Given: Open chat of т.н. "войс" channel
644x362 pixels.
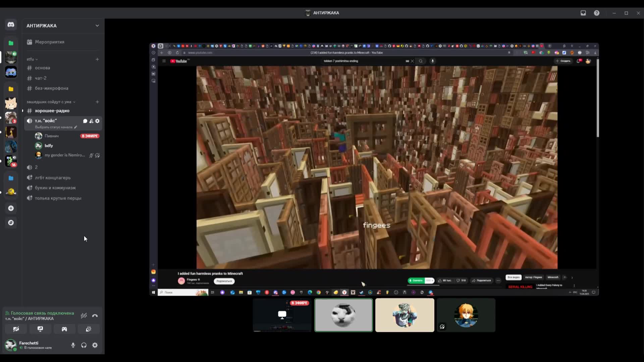Looking at the screenshot, I should pos(85,121).
